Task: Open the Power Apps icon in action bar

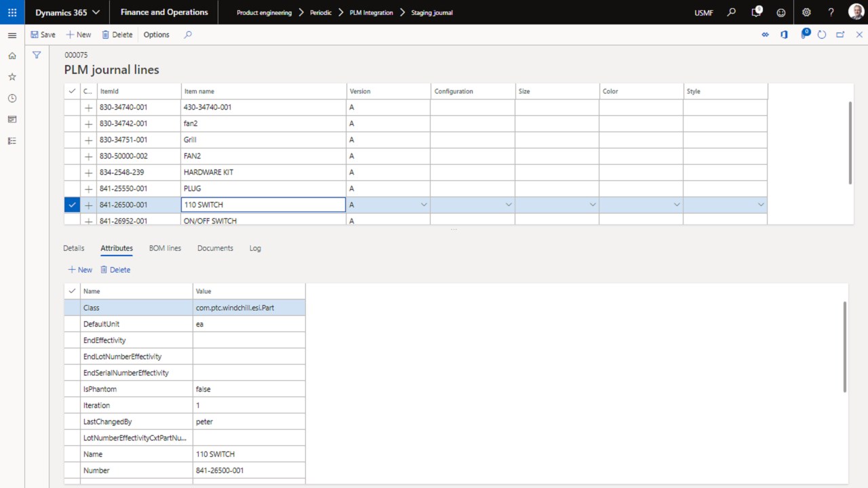Action: point(766,35)
